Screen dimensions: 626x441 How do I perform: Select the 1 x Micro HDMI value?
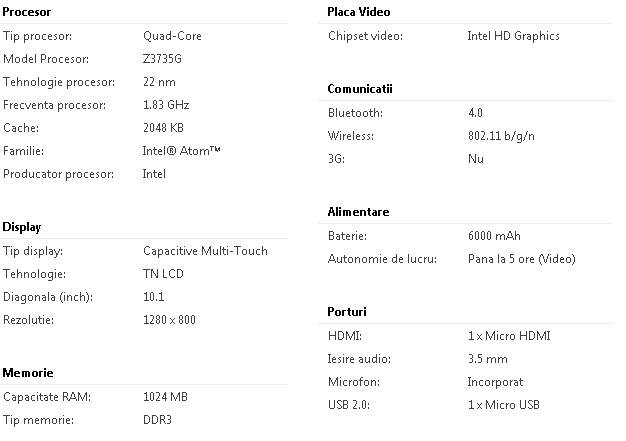click(x=508, y=336)
